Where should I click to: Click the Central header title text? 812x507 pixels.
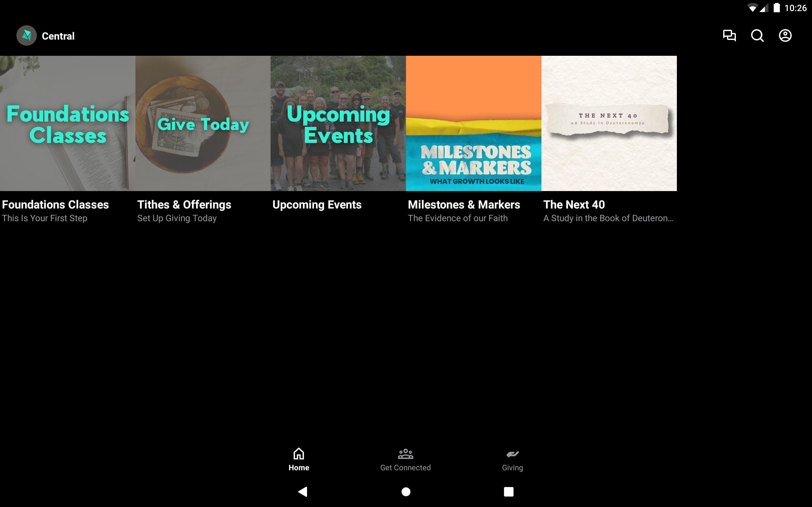(58, 36)
